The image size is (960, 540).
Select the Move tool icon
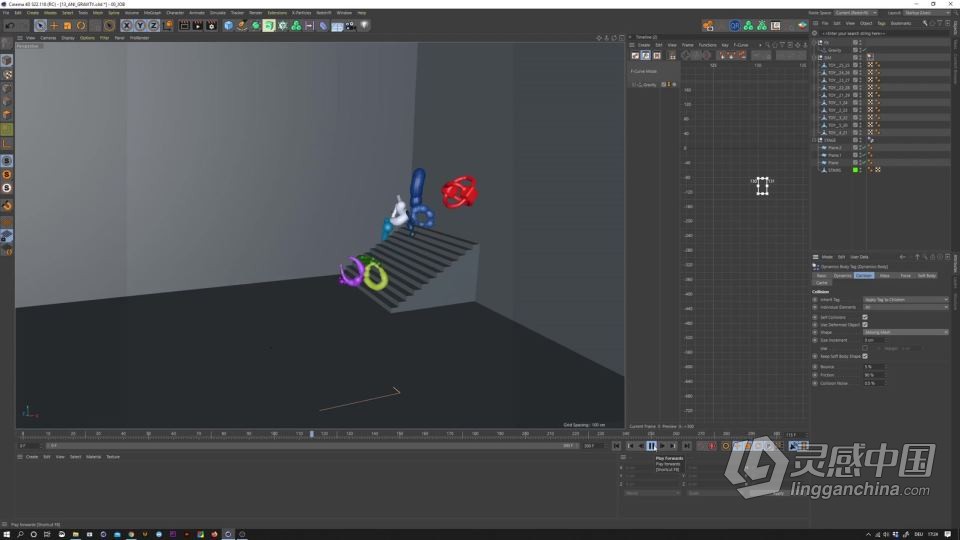point(54,26)
